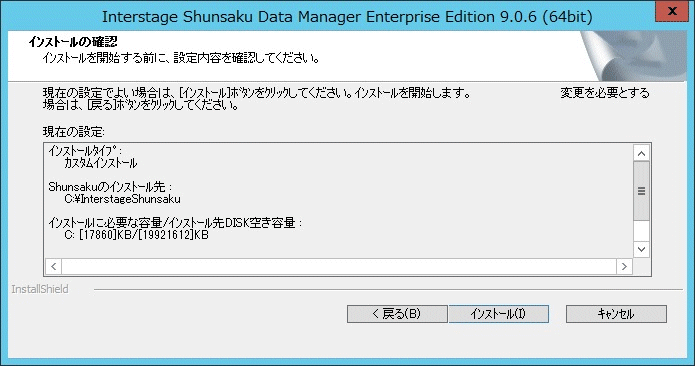Select the カスタムインストール line in settings
The width and height of the screenshot is (695, 366).
coord(101,163)
